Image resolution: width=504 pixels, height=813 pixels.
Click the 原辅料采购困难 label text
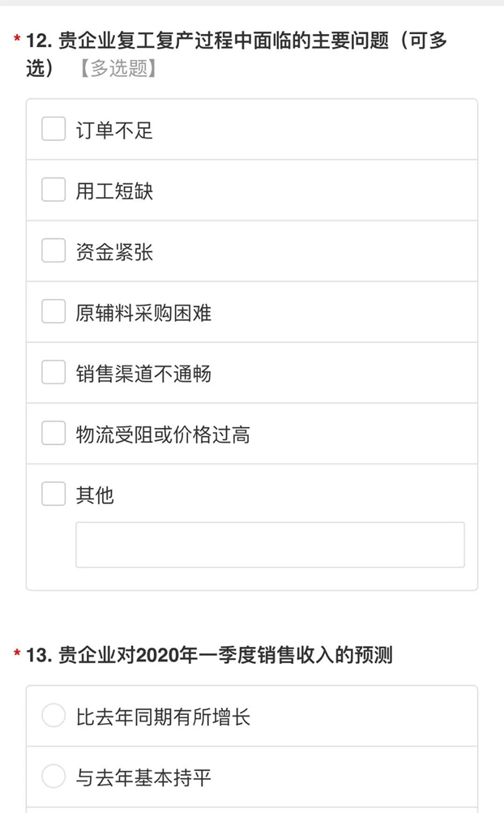pos(143,313)
